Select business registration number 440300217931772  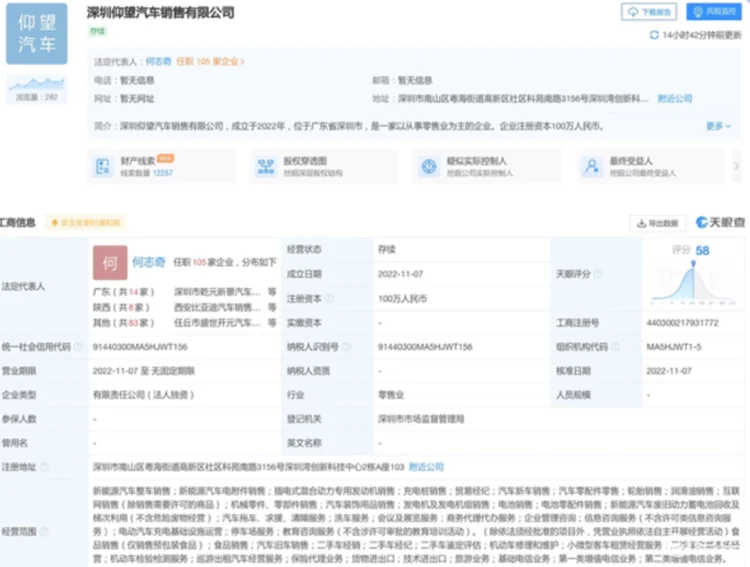(683, 323)
